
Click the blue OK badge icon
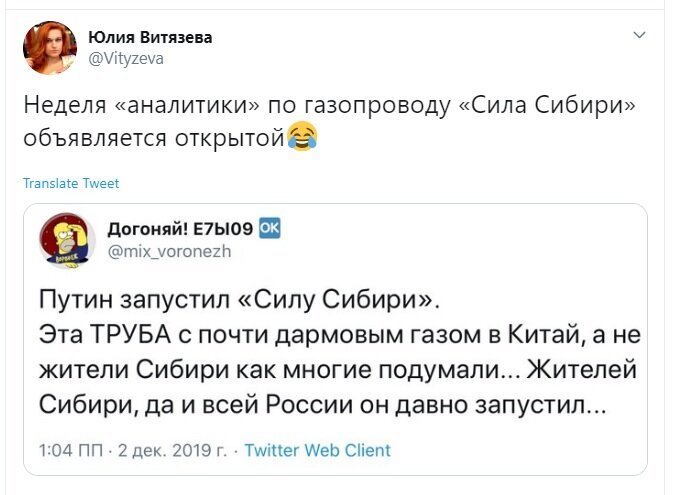pos(270,228)
